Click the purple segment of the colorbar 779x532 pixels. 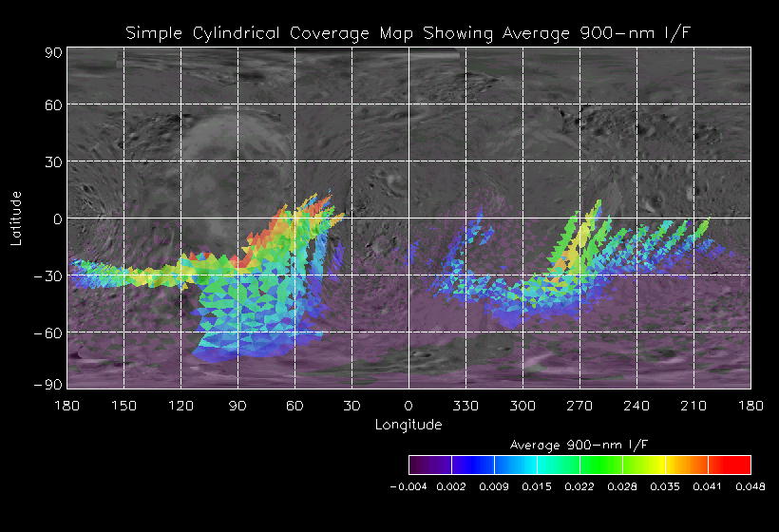pos(430,465)
